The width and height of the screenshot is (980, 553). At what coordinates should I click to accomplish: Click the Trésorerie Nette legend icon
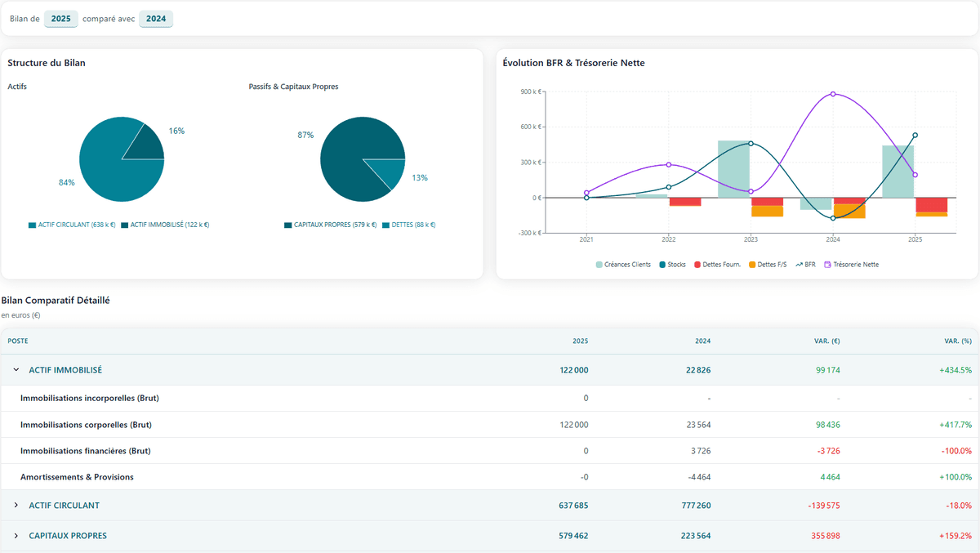click(828, 265)
